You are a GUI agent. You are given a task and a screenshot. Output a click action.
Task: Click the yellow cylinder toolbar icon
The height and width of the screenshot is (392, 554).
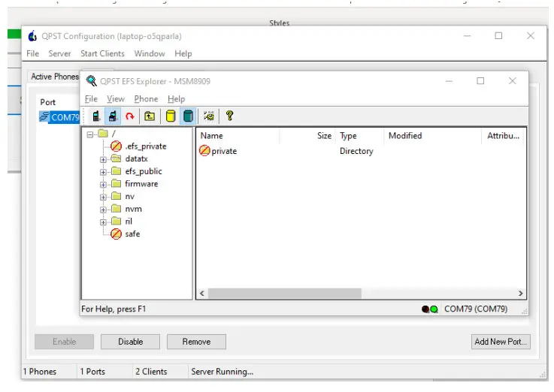[171, 116]
